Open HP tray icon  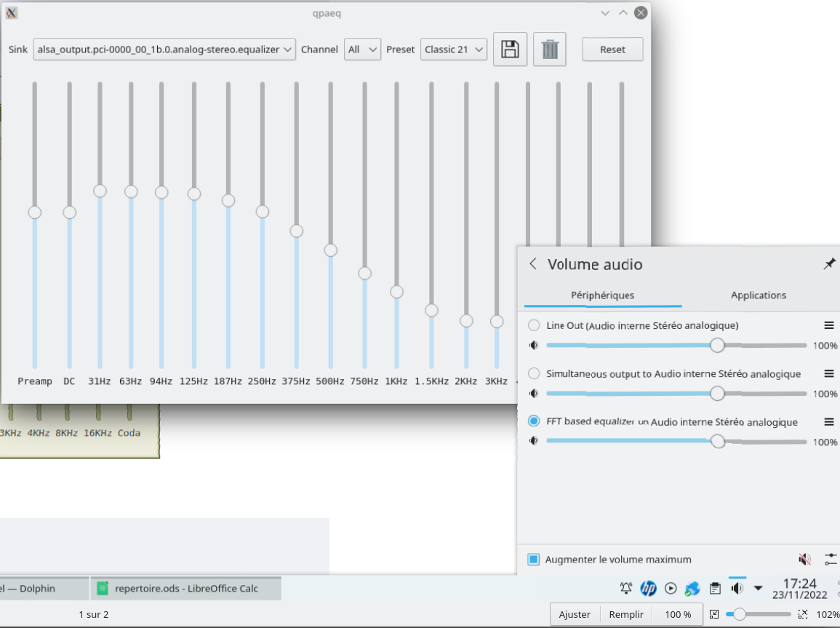(x=648, y=589)
